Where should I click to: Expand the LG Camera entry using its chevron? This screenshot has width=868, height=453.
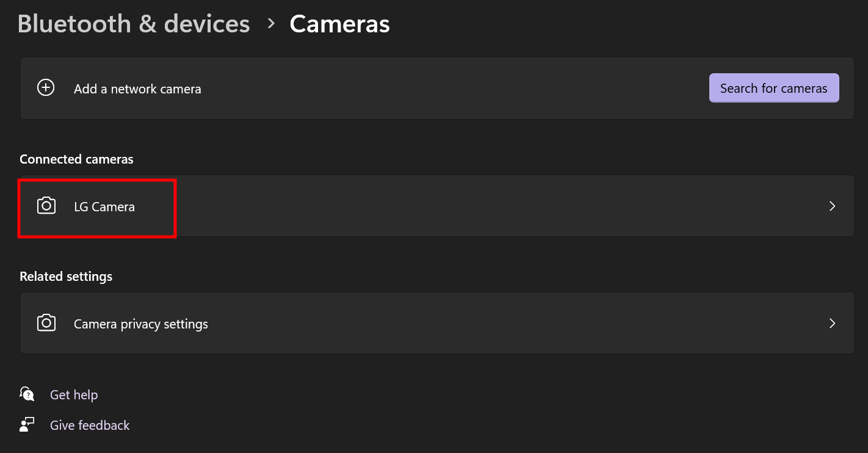(x=832, y=206)
